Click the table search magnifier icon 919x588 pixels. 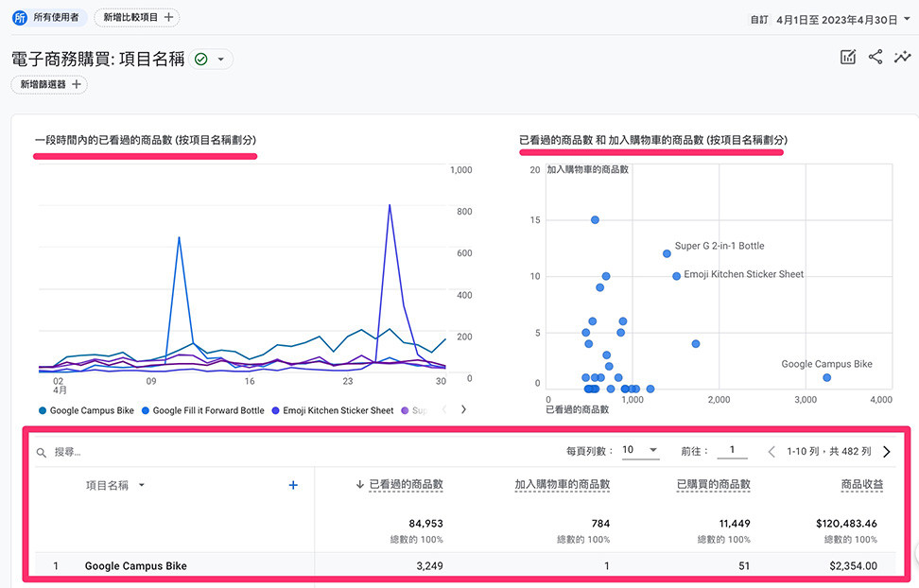pyautogui.click(x=42, y=453)
